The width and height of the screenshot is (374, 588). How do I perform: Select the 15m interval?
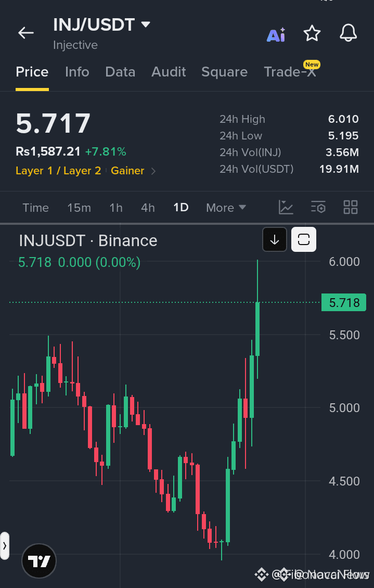point(79,208)
